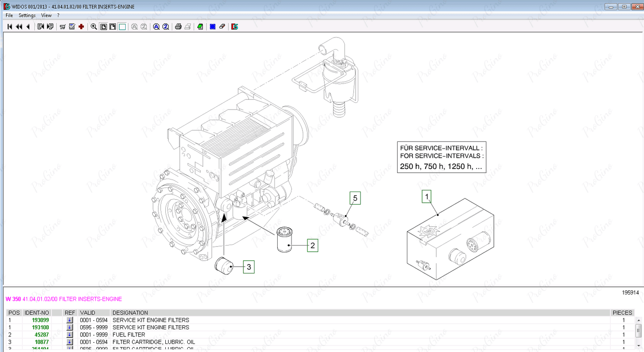Jump to first page using first-page arrow
The width and height of the screenshot is (644, 352).
click(10, 27)
